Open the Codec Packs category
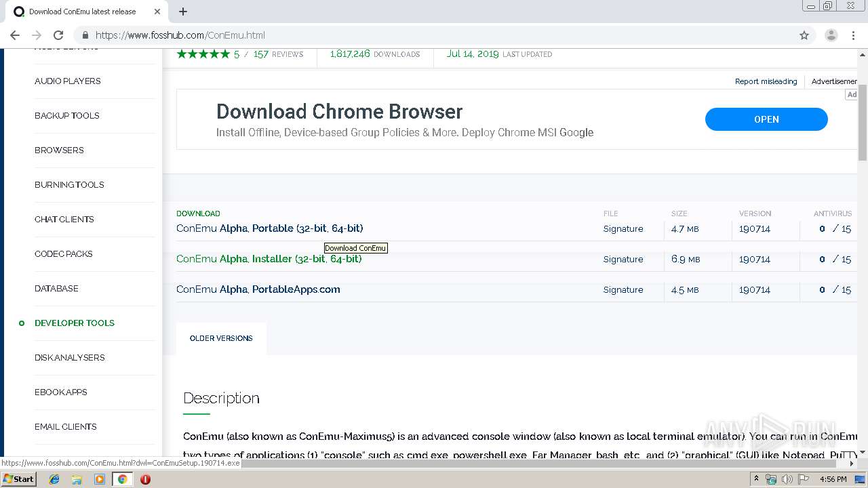868x488 pixels. (63, 254)
